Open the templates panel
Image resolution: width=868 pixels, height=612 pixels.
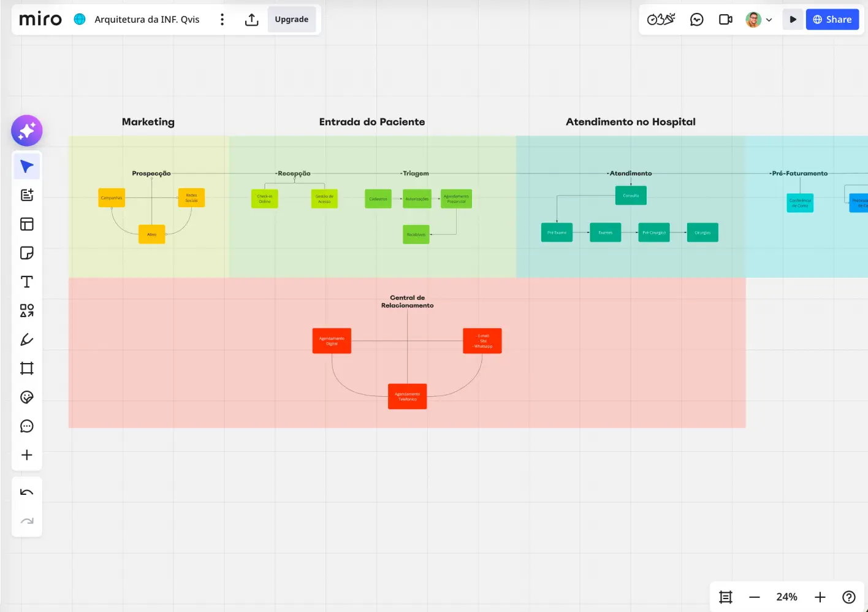[x=27, y=224]
